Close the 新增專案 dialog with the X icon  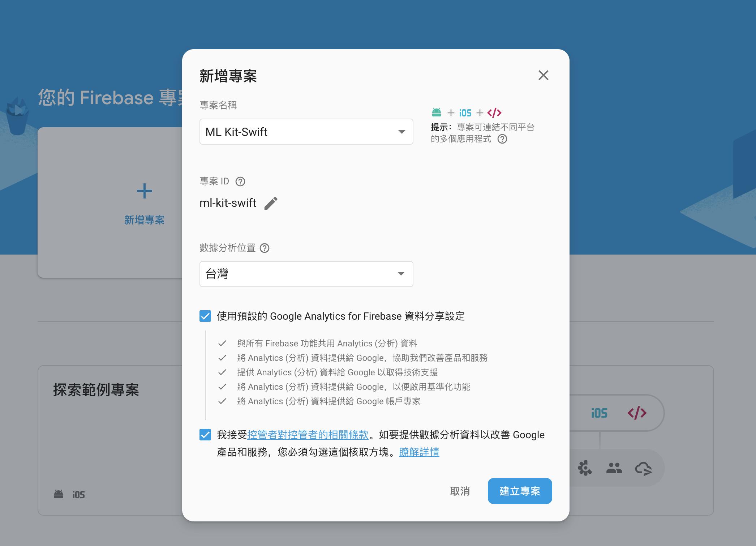tap(543, 75)
